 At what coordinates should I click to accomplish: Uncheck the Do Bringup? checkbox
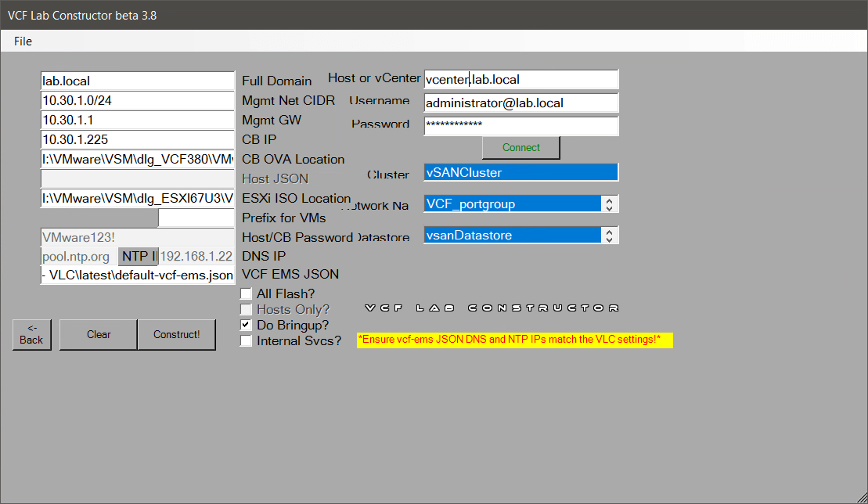pyautogui.click(x=247, y=325)
